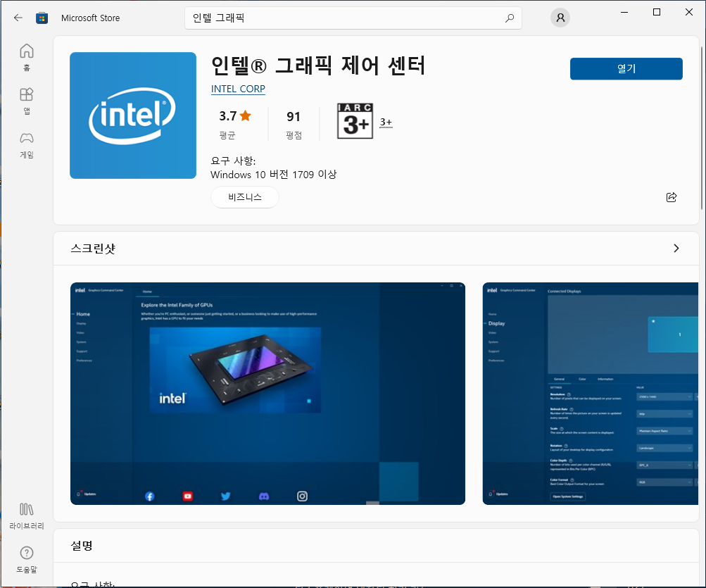Go back with the back arrow
This screenshot has height=588, width=706.
click(x=18, y=18)
